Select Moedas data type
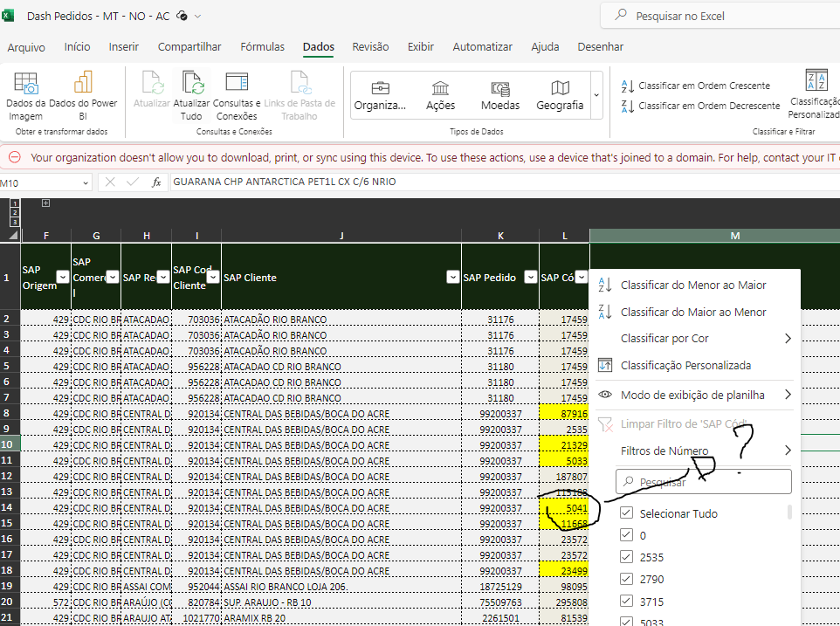This screenshot has width=840, height=626. tap(500, 95)
